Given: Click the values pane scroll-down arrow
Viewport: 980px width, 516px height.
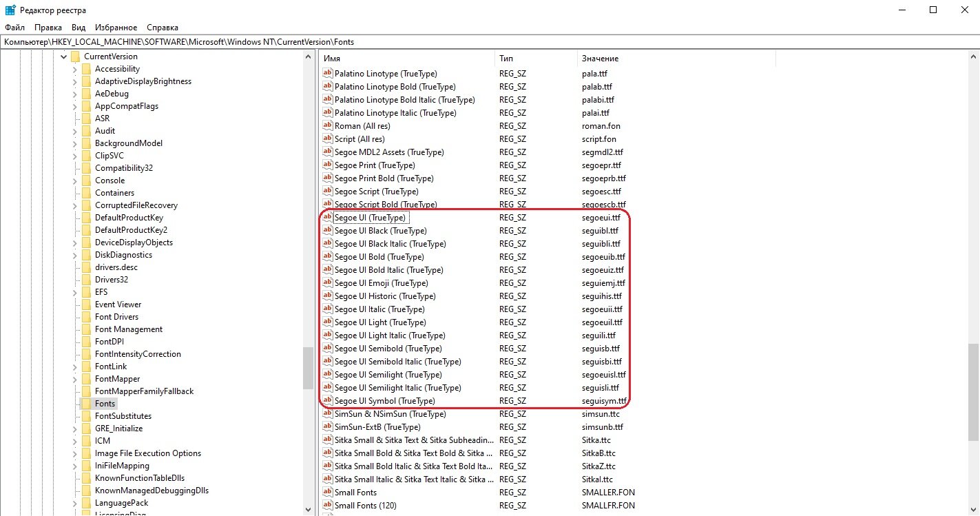Looking at the screenshot, I should (x=973, y=510).
